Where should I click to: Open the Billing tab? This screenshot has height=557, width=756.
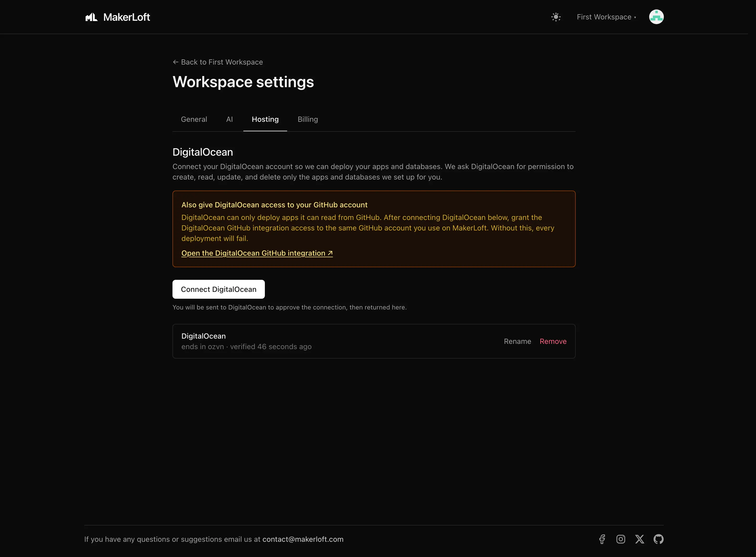point(308,119)
